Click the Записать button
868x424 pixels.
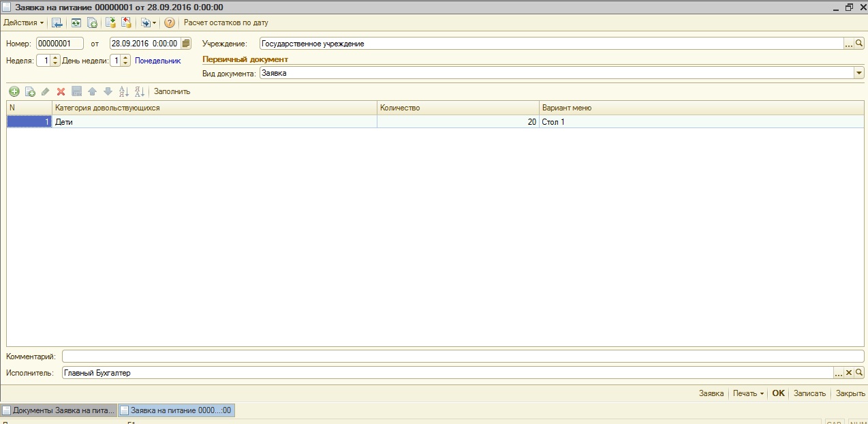coord(809,393)
